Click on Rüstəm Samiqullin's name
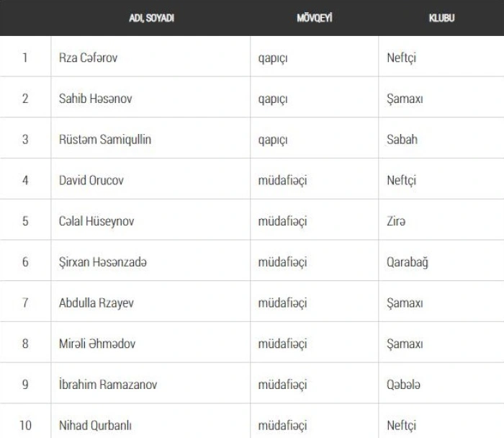Viewport: 504px width, 438px height. 105,139
